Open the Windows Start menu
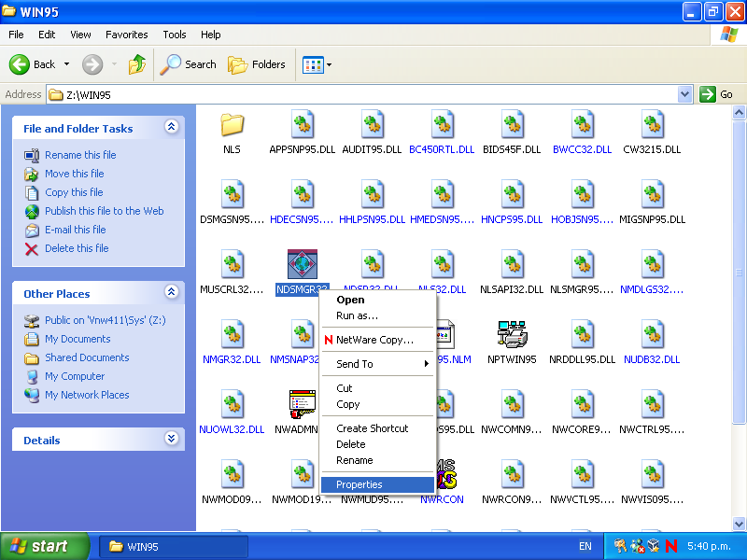Viewport: 747px width, 560px height. click(x=45, y=546)
